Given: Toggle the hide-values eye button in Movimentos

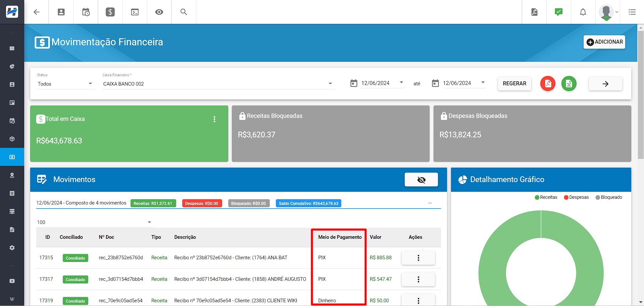Looking at the screenshot, I should 421,180.
